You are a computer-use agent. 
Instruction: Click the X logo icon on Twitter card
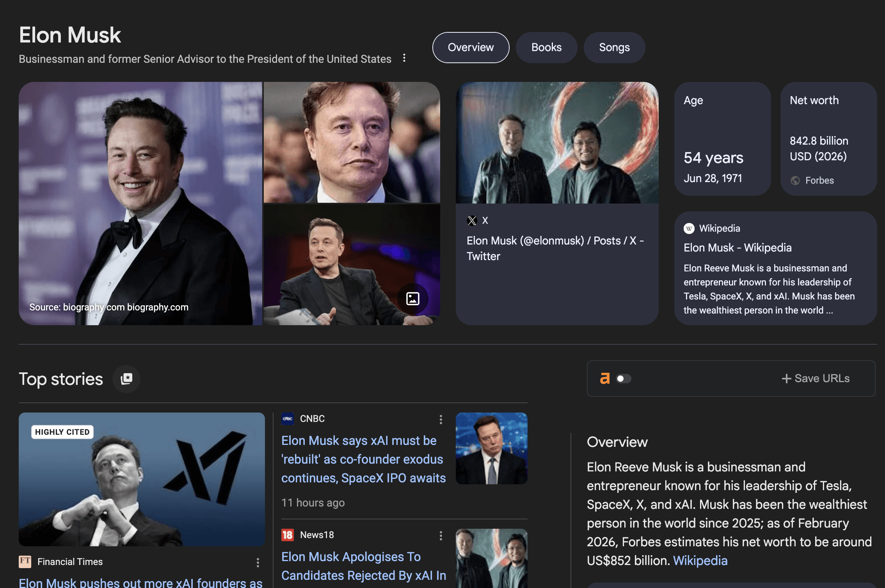472,221
